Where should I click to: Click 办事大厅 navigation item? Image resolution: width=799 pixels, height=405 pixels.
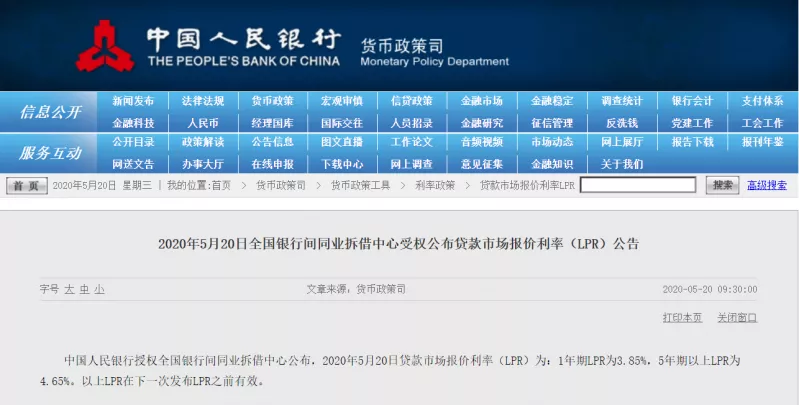pyautogui.click(x=203, y=164)
